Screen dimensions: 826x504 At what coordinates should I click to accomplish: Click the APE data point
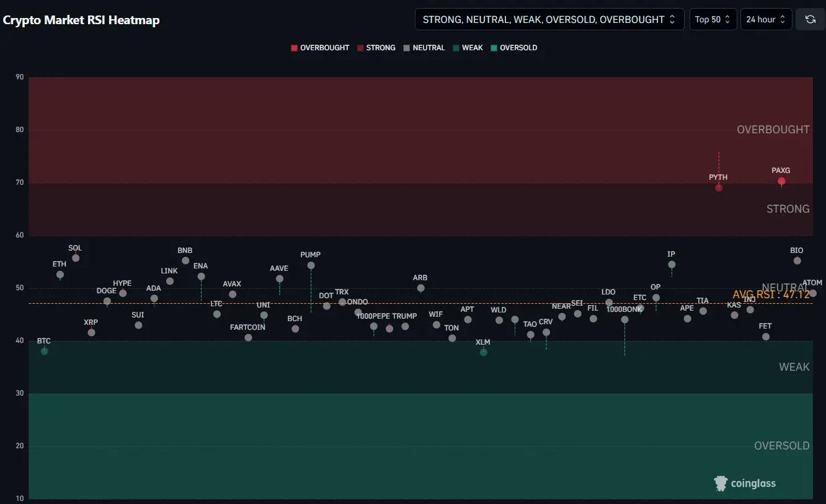pyautogui.click(x=688, y=319)
